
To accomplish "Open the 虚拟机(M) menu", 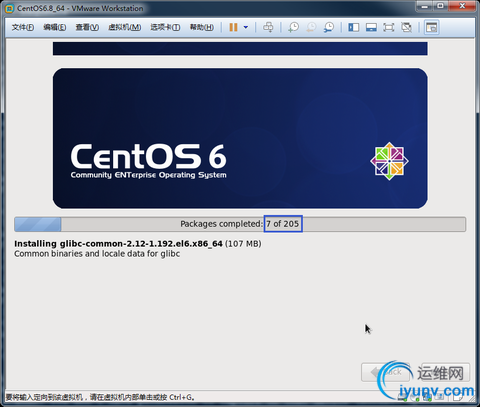I will 124,27.
